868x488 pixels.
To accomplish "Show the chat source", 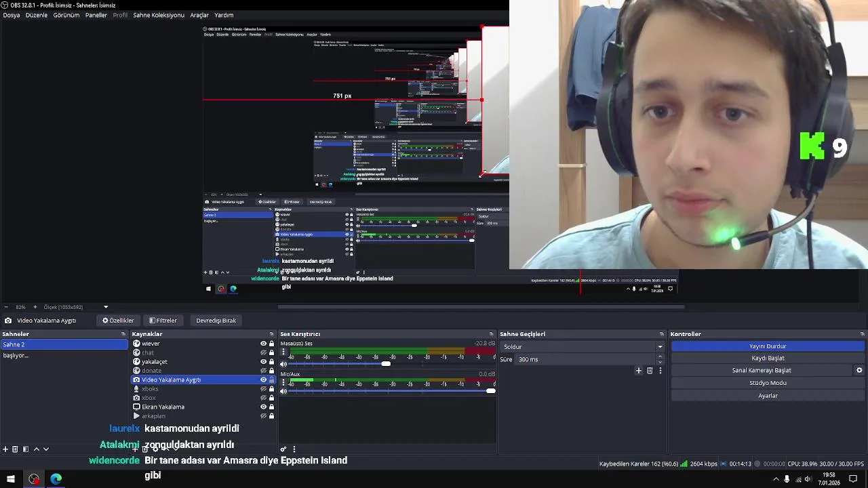I will click(x=263, y=352).
